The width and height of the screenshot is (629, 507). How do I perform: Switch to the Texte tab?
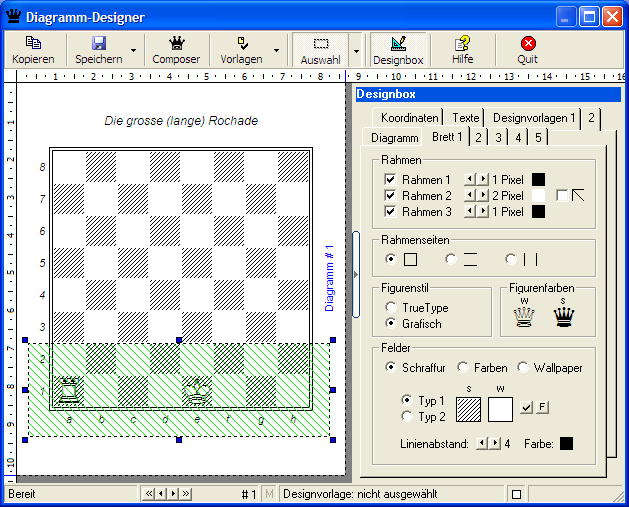[x=465, y=118]
